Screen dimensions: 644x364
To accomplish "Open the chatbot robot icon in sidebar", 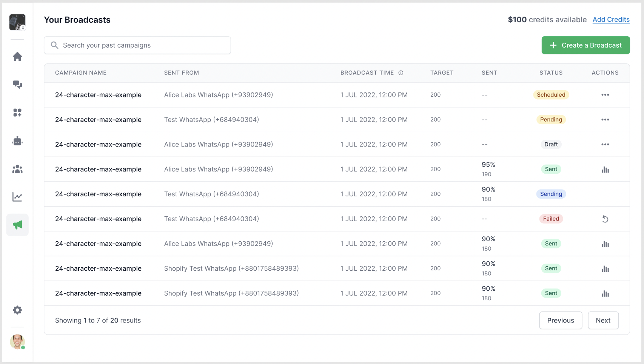I will point(17,141).
